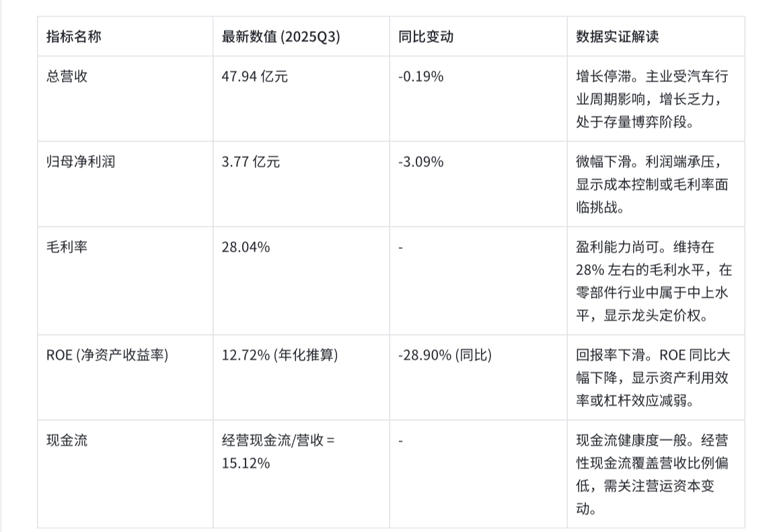The width and height of the screenshot is (777, 532).
Task: Select the 12.72% (年化推算) cell
Action: click(x=280, y=354)
